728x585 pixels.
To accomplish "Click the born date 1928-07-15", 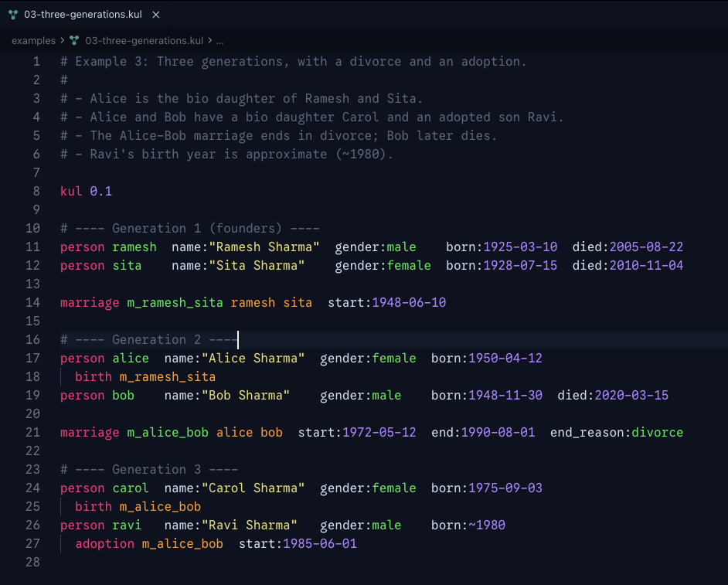I will pos(520,266).
